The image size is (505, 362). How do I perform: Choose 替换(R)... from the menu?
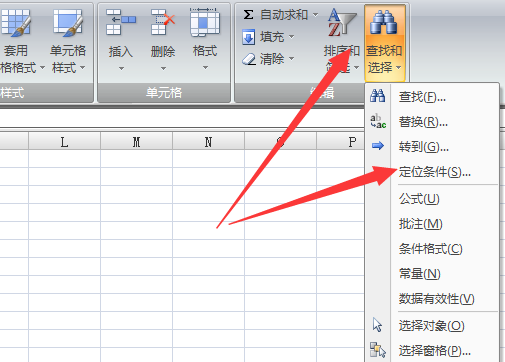pyautogui.click(x=432, y=122)
